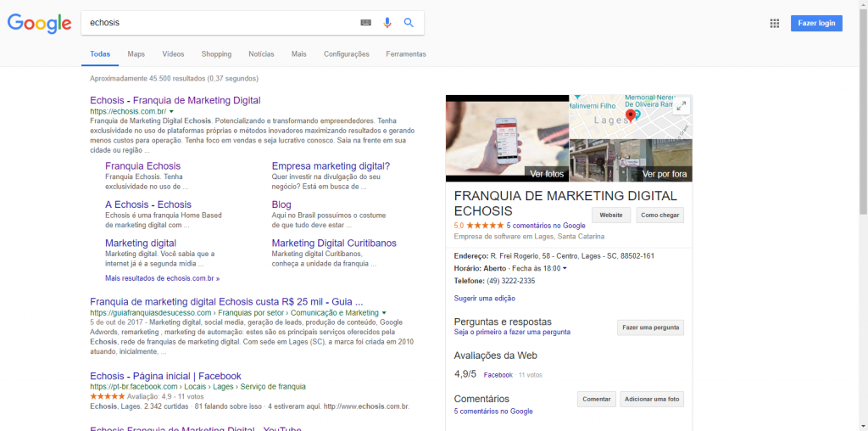
Task: Expand the map with the fullscreen icon
Action: [x=682, y=106]
